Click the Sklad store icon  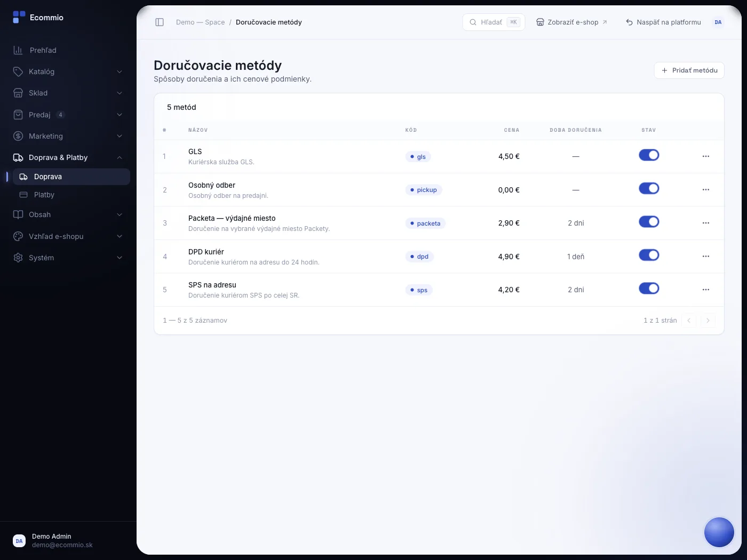coord(18,93)
